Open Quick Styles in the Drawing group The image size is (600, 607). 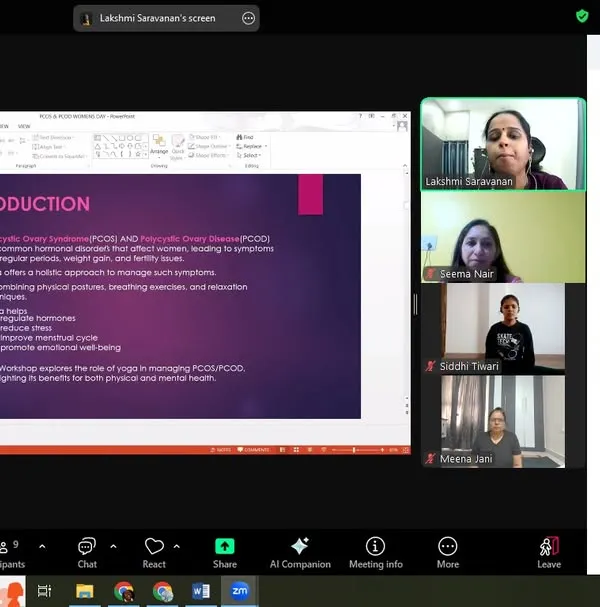pyautogui.click(x=178, y=147)
